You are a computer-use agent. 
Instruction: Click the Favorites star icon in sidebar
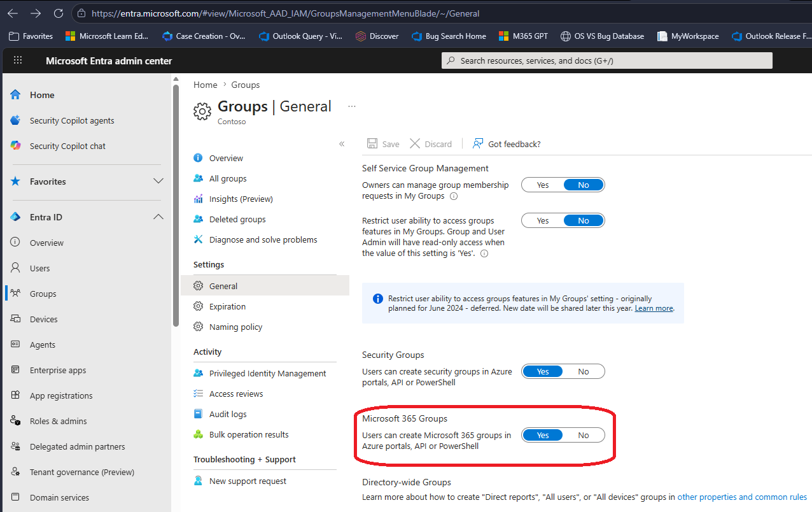[x=16, y=181]
